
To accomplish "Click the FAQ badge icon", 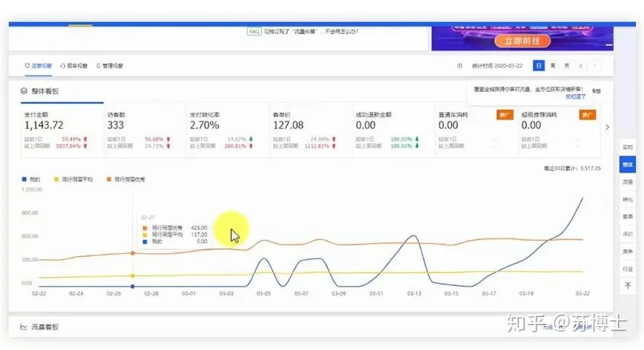I will coord(254,31).
